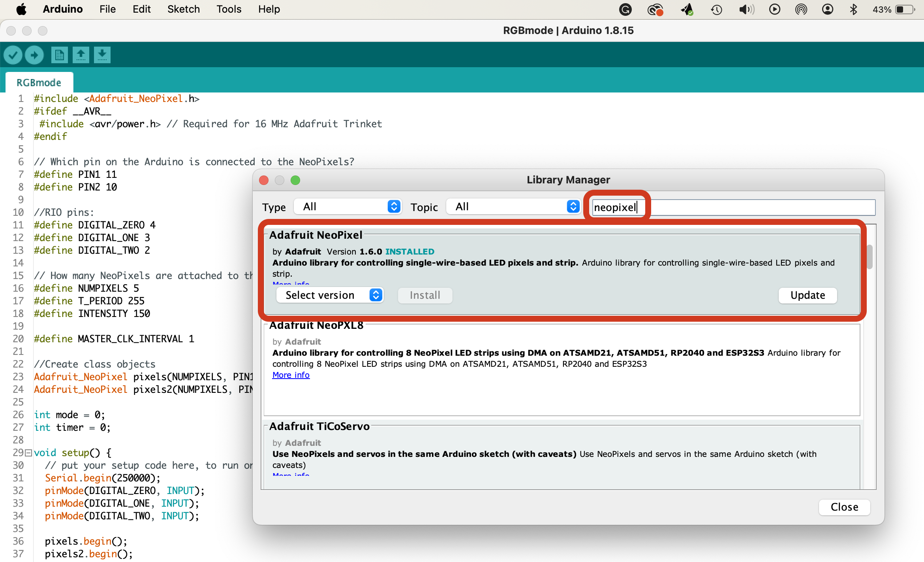
Task: Open the Tools menu
Action: (229, 9)
